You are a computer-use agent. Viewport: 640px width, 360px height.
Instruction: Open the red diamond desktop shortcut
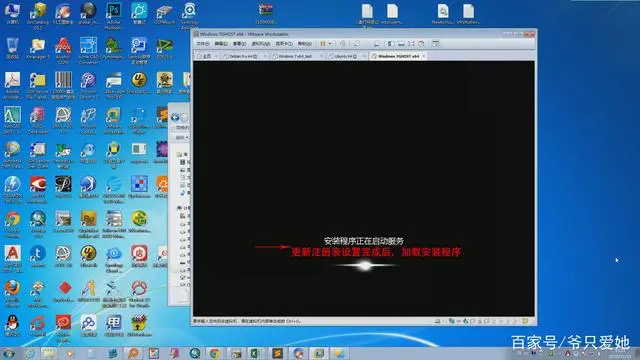tap(64, 291)
